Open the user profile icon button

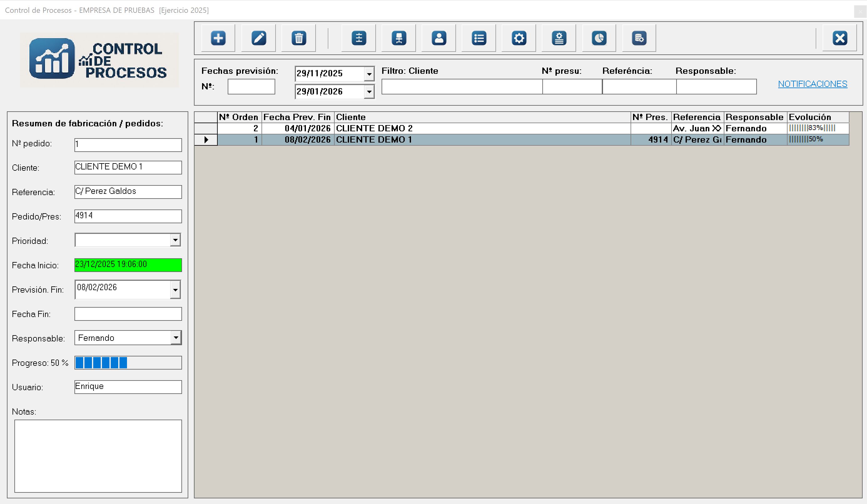click(x=439, y=38)
